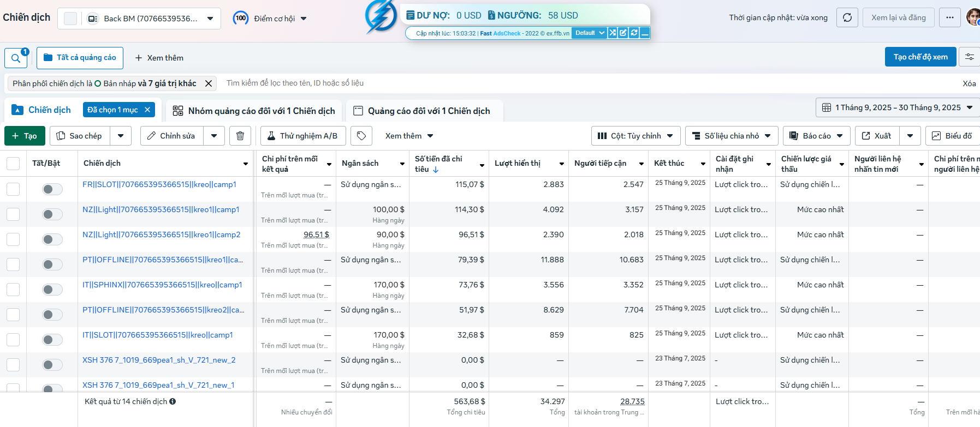
Task: Select the 'Tất cả quảng cáo' view tab
Action: click(x=80, y=58)
